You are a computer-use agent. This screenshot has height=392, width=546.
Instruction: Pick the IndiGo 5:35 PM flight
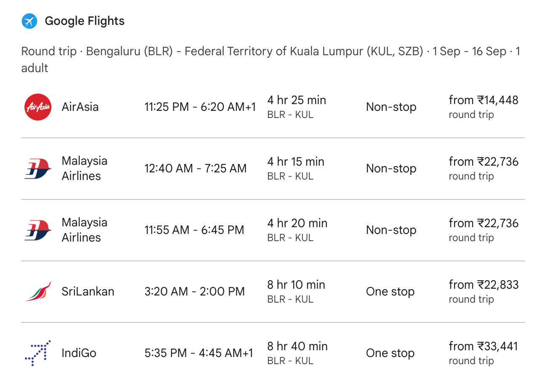point(199,353)
